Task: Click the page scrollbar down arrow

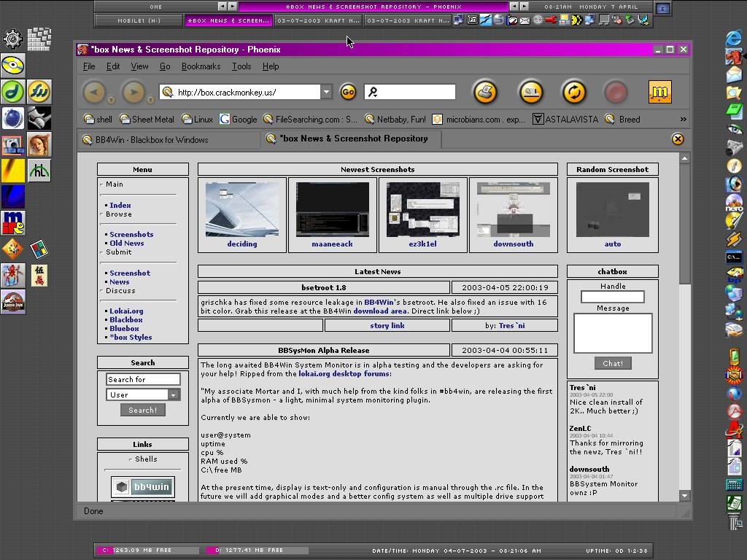Action: 684,496
